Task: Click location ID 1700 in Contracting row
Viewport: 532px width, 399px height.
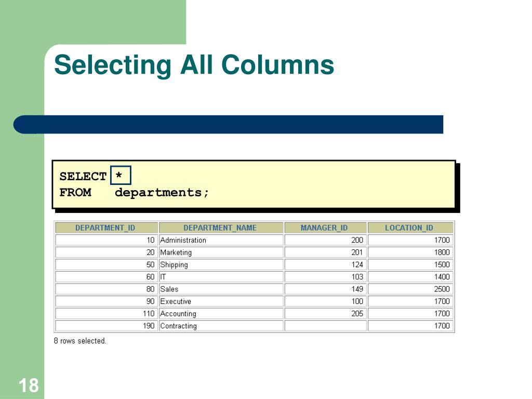Action: [x=410, y=325]
